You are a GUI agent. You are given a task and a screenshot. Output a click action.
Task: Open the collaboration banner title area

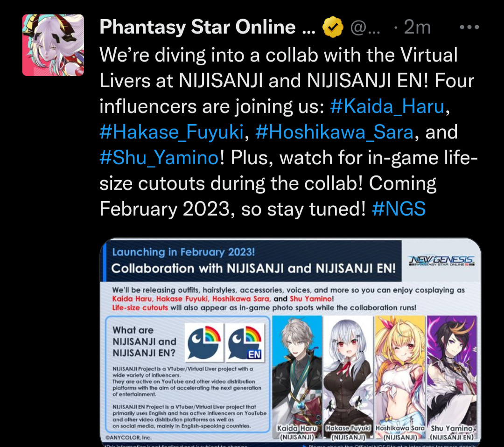tap(252, 261)
